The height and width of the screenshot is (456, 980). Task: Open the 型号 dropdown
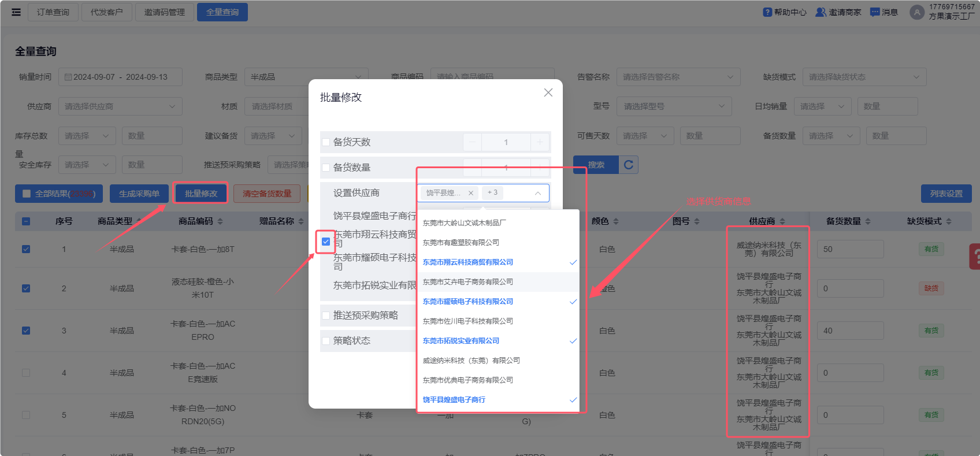coord(675,106)
